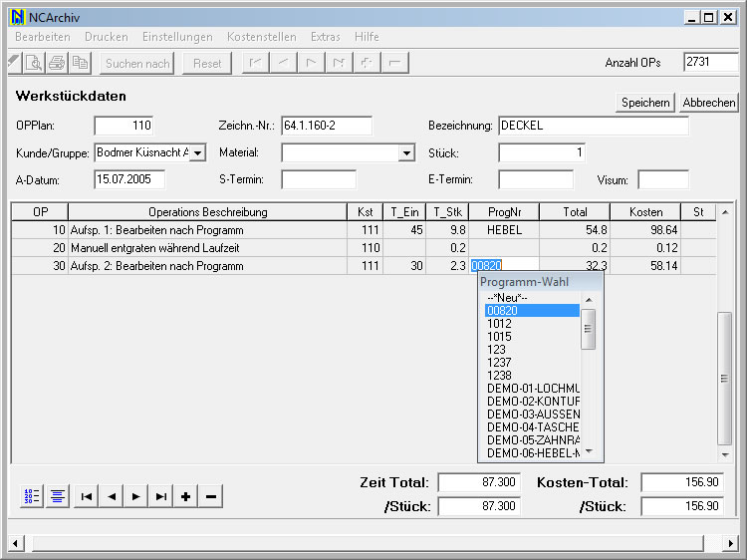Select 1237 in Programm-Wahl list
This screenshot has width=747, height=560.
pos(532,363)
